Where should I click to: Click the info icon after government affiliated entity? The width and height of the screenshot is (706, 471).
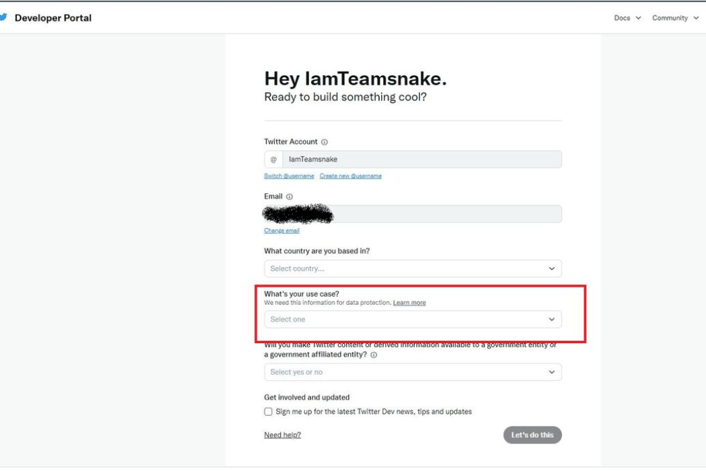tap(374, 355)
